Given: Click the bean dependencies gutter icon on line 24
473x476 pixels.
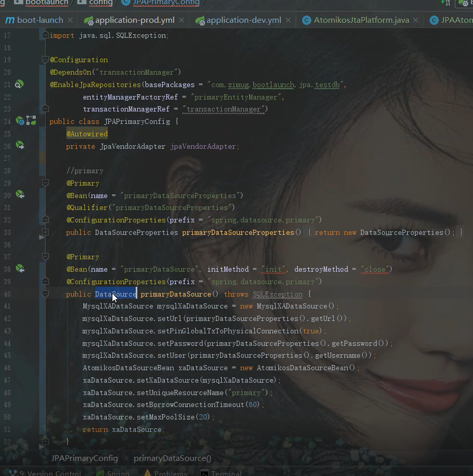Looking at the screenshot, I should pos(31,120).
